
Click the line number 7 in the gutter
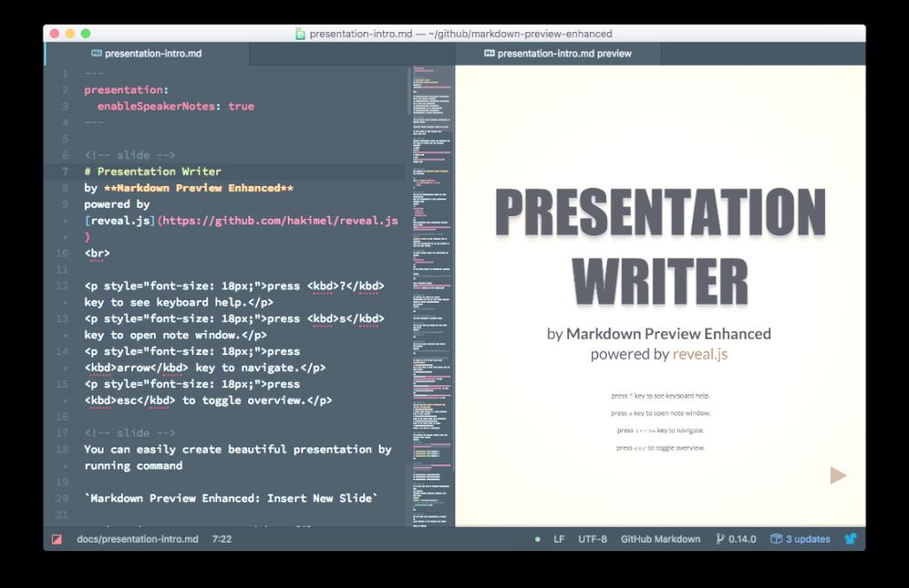pyautogui.click(x=65, y=172)
